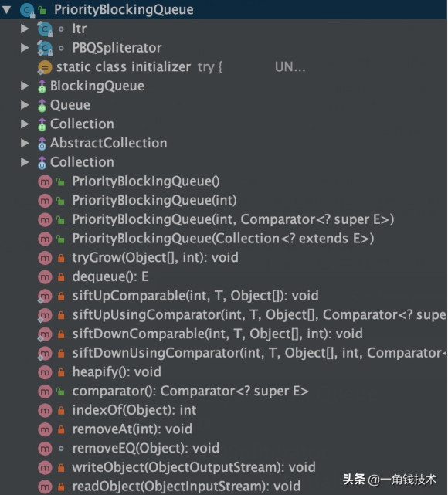This screenshot has width=448, height=495.
Task: Expand the Itr class node
Action: [25, 29]
